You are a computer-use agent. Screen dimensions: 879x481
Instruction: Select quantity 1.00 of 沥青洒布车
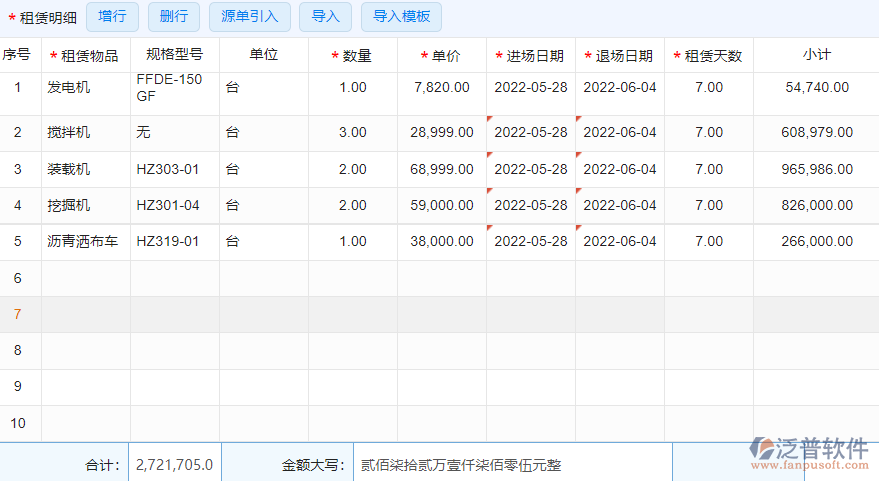point(353,242)
